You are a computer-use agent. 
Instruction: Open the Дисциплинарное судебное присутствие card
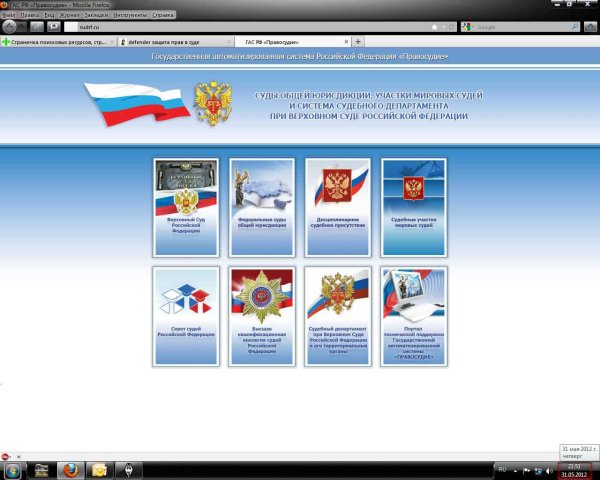coord(338,207)
